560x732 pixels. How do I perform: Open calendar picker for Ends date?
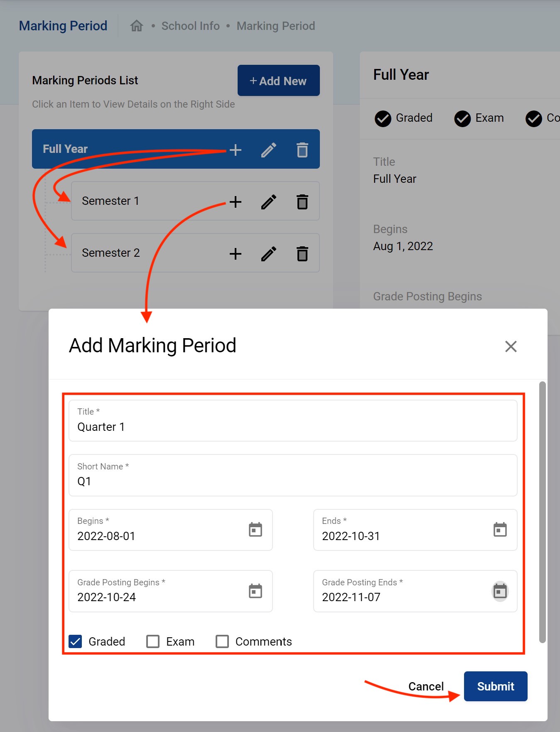tap(500, 530)
